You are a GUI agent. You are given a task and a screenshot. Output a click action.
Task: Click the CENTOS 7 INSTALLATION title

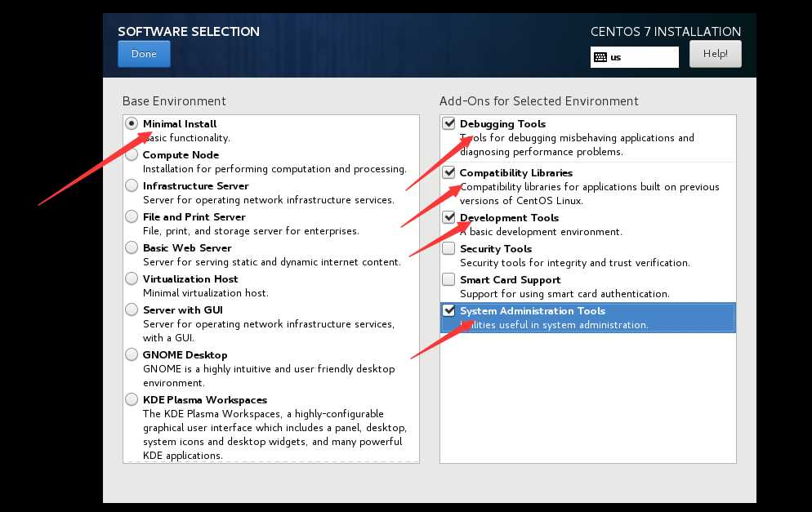[x=666, y=32]
